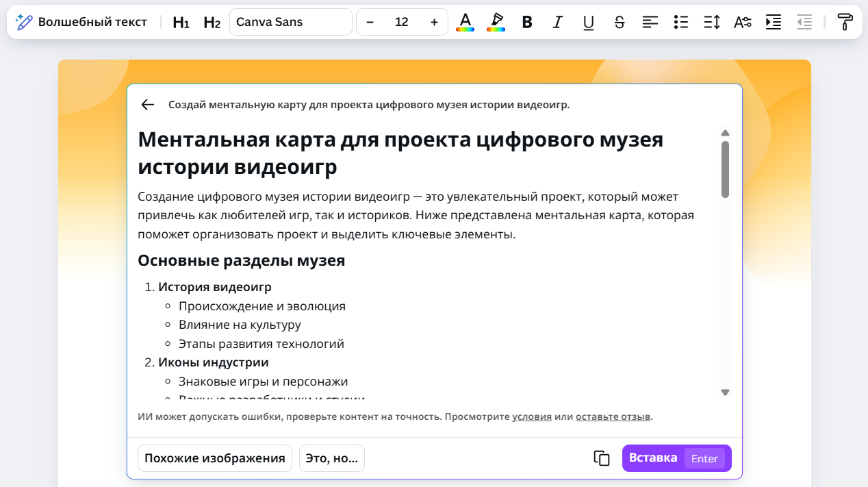Image resolution: width=868 pixels, height=487 pixels.
Task: Toggle strikethrough formatting
Action: (619, 21)
